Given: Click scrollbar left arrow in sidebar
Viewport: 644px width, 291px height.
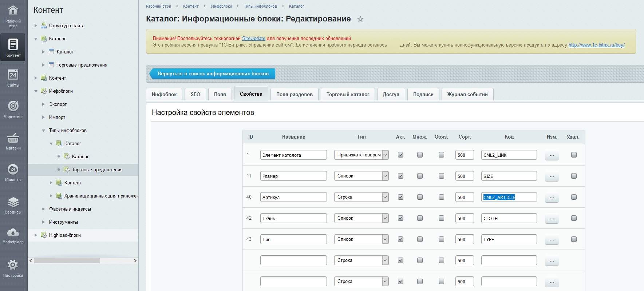Looking at the screenshot, I should tap(31, 260).
